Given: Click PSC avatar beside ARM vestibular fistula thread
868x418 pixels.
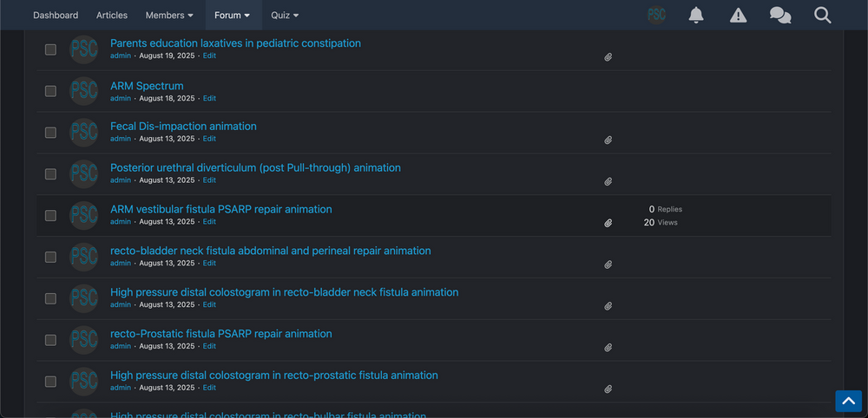Looking at the screenshot, I should tap(83, 215).
